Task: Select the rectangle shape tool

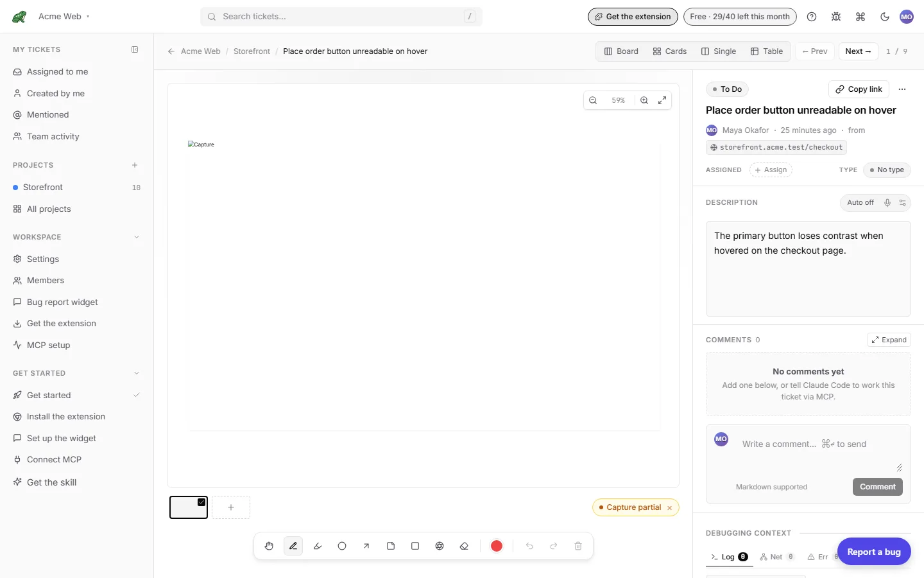Action: click(415, 546)
